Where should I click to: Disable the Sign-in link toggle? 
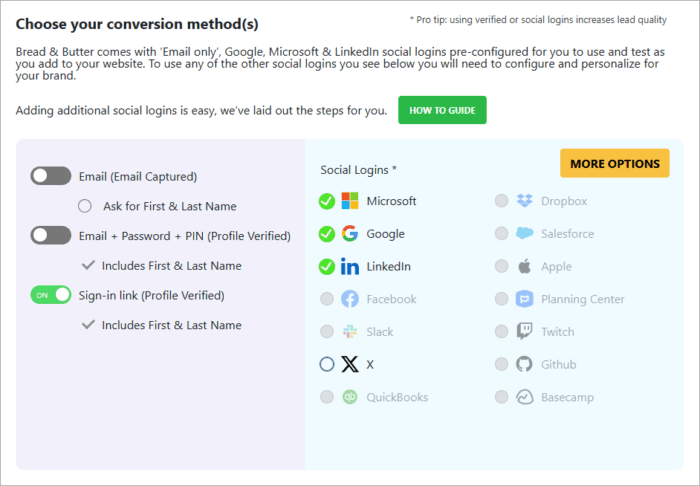[51, 295]
